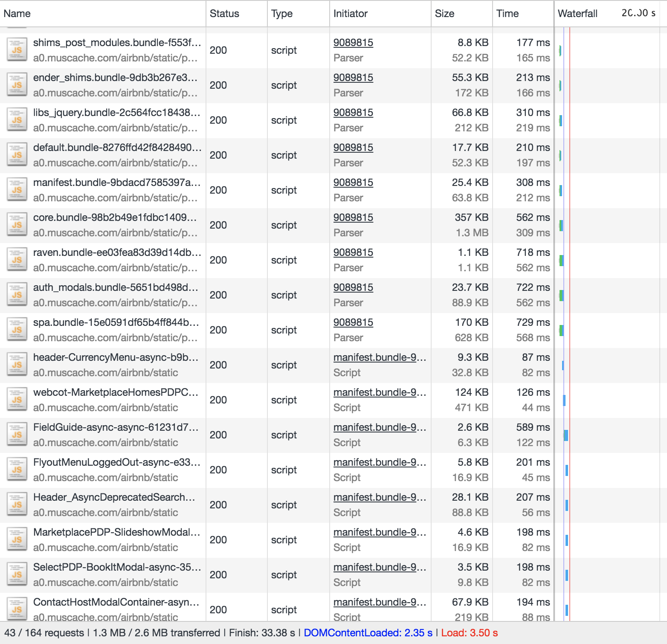Click the JS icon for manifest.bundle row
This screenshot has height=644, width=667.
click(17, 190)
